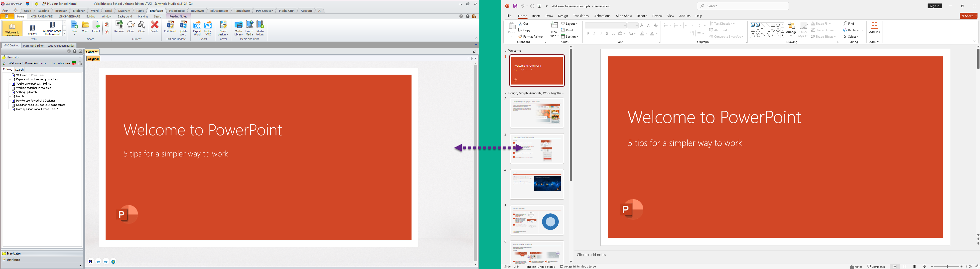The width and height of the screenshot is (980, 269).
Task: Open the App dropdown in Vole Briefcase
Action: tap(6, 11)
